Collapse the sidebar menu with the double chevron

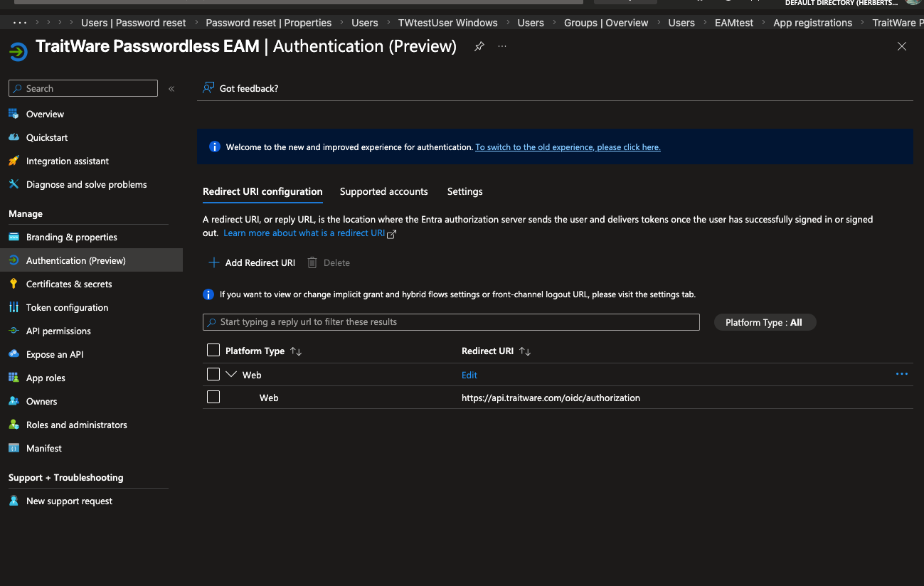pyautogui.click(x=171, y=89)
